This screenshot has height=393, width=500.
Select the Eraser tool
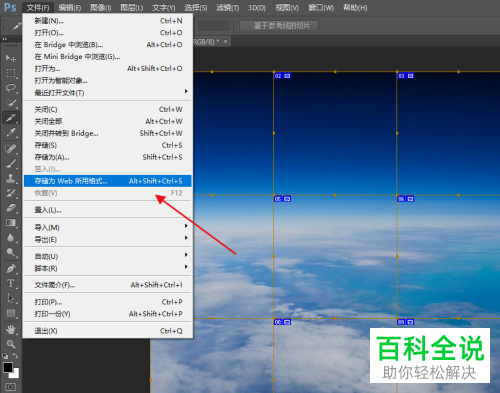[11, 208]
